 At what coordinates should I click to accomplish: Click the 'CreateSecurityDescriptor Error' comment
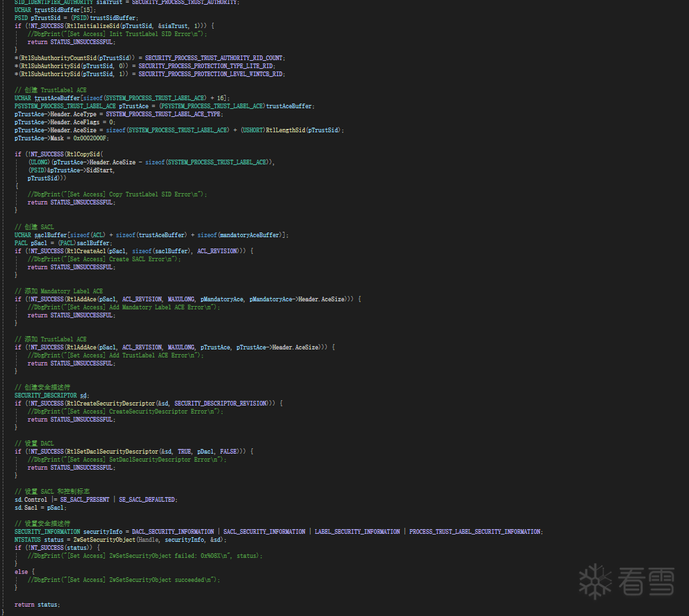click(126, 412)
